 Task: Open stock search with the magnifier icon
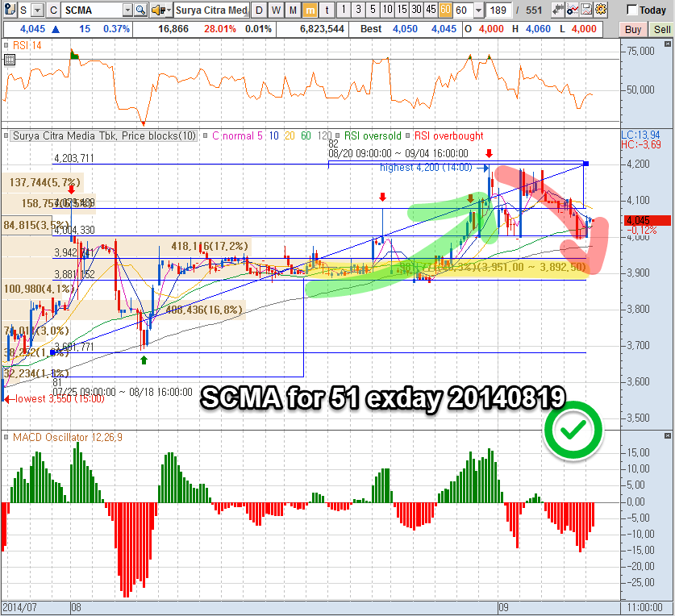(x=141, y=10)
